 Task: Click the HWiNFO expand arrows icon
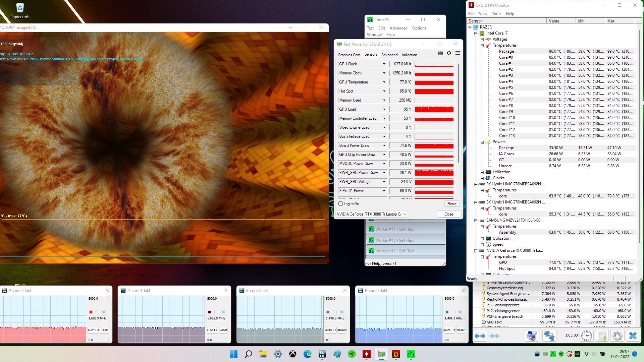point(480,336)
